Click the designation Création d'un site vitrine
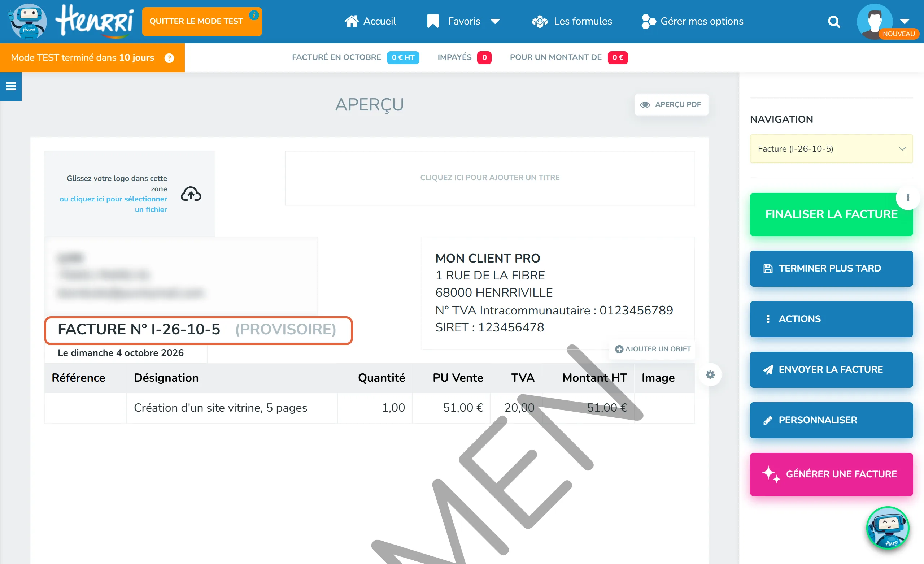924x564 pixels. pyautogui.click(x=221, y=408)
